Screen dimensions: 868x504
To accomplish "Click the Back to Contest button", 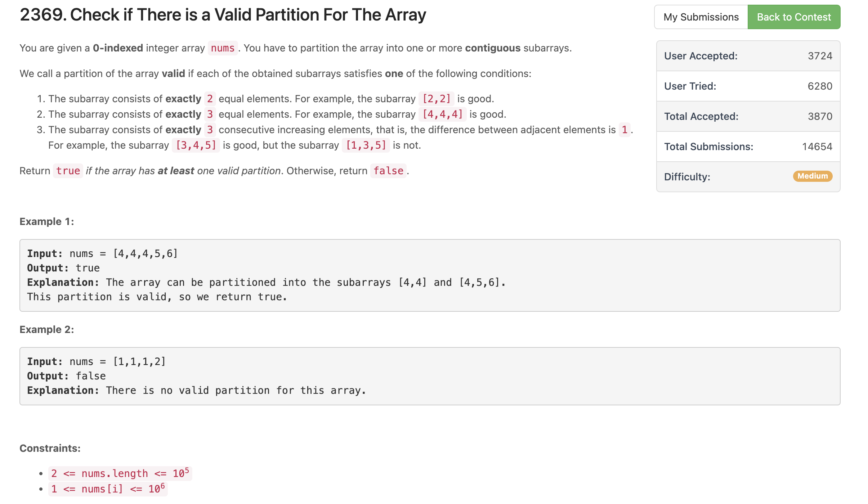I will pos(794,17).
